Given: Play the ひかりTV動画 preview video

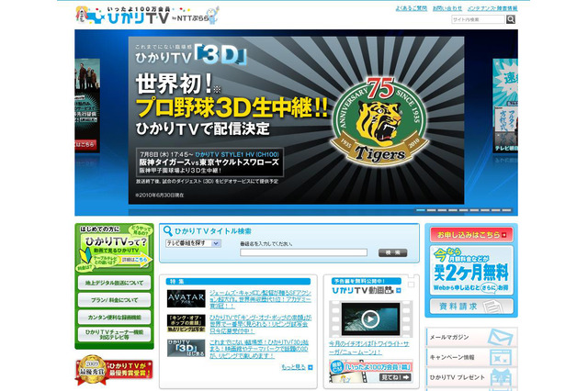Looking at the screenshot, I should coord(370,319).
